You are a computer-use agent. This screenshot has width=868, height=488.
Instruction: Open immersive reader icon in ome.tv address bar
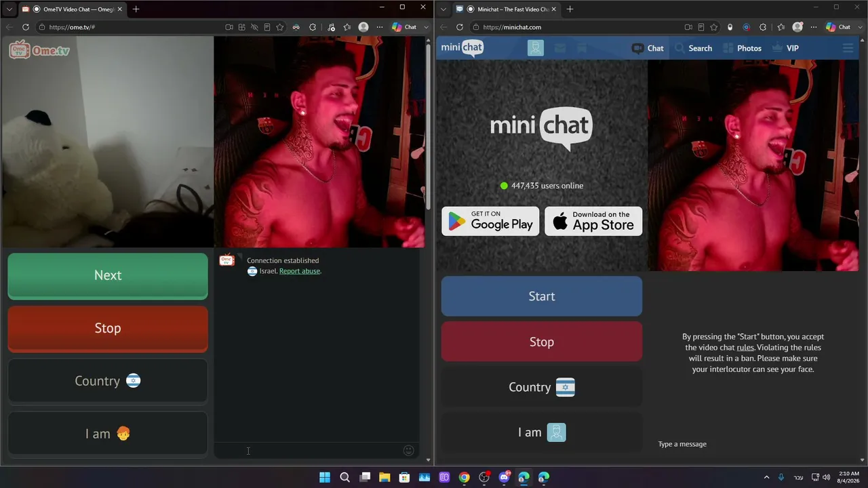click(267, 27)
